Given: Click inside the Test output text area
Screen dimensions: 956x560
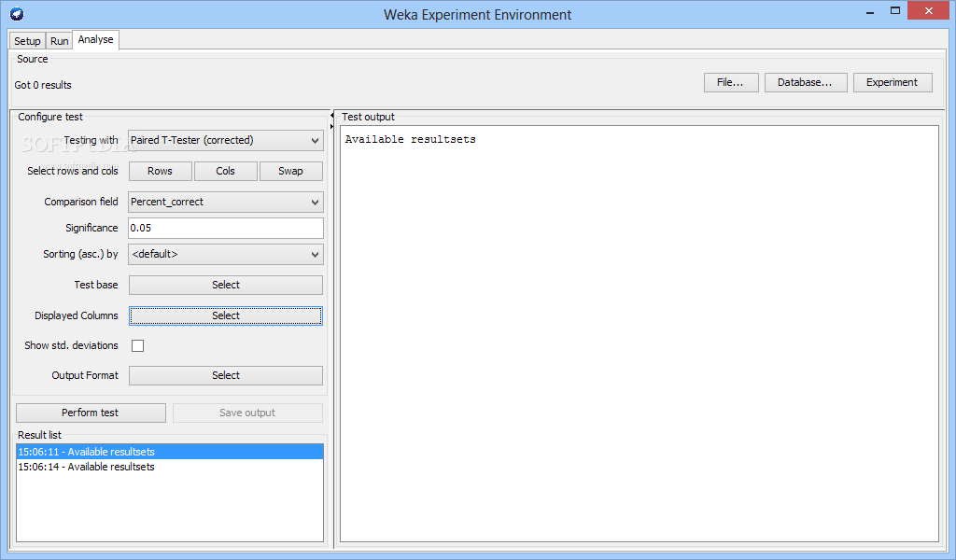Looking at the screenshot, I should 639,333.
